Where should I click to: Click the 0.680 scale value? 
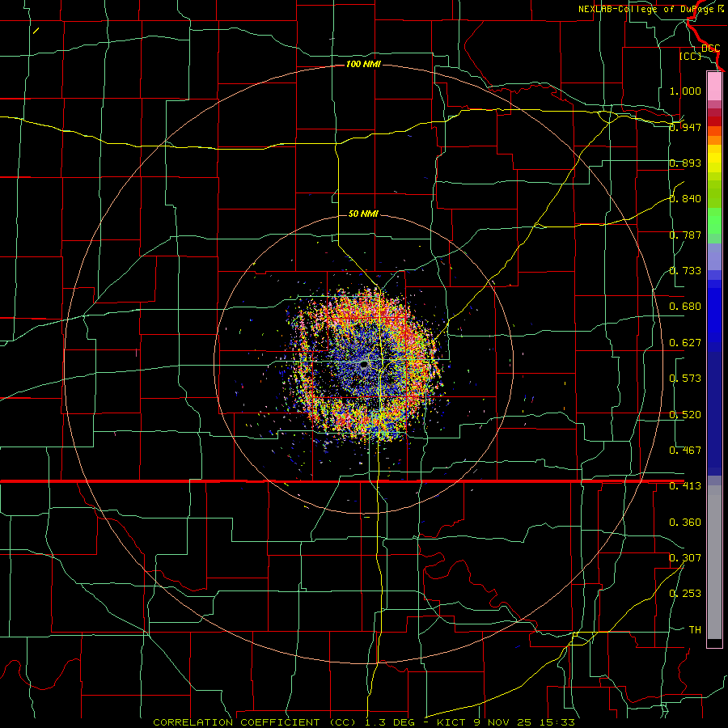[685, 307]
